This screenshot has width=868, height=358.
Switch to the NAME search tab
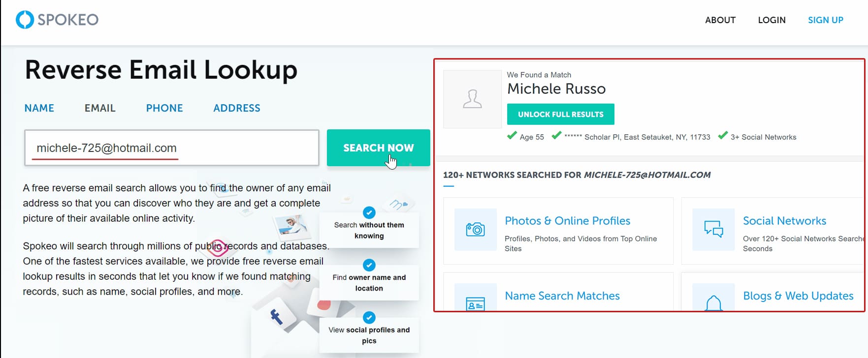pos(39,108)
